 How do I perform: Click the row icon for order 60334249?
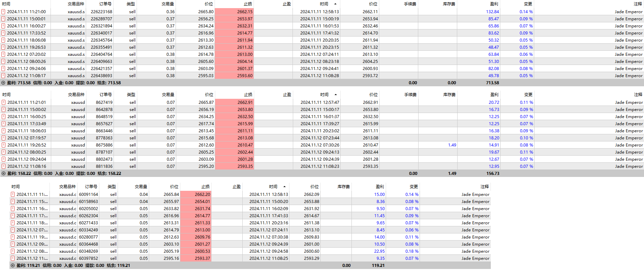pos(13,230)
